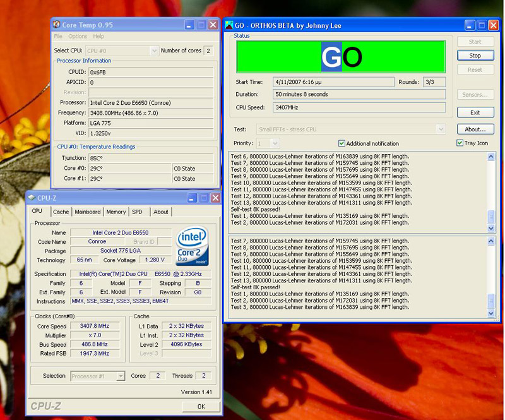This screenshot has height=420, width=505.
Task: Switch to the Cache tab in CPU-Z
Action: [61, 212]
